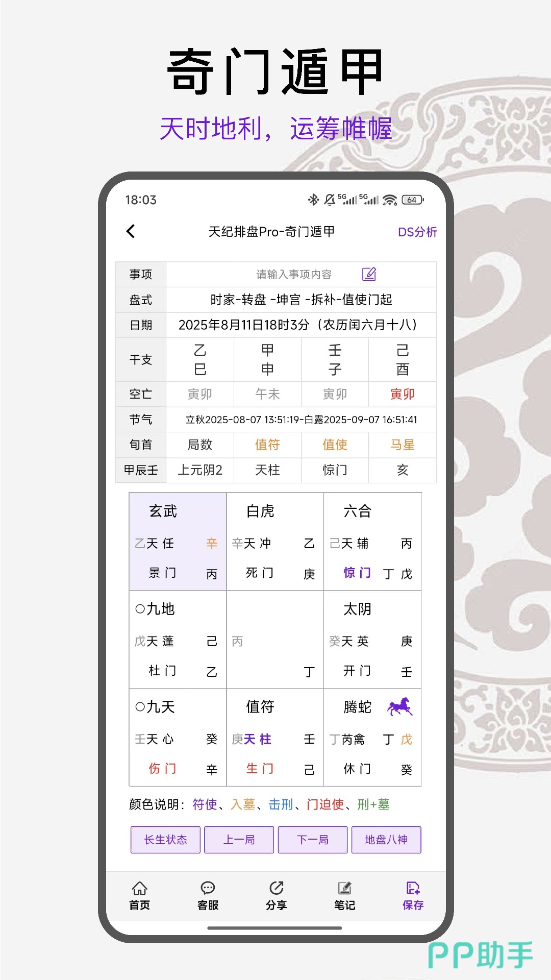Tap the 值使 header in info table

pyautogui.click(x=335, y=445)
